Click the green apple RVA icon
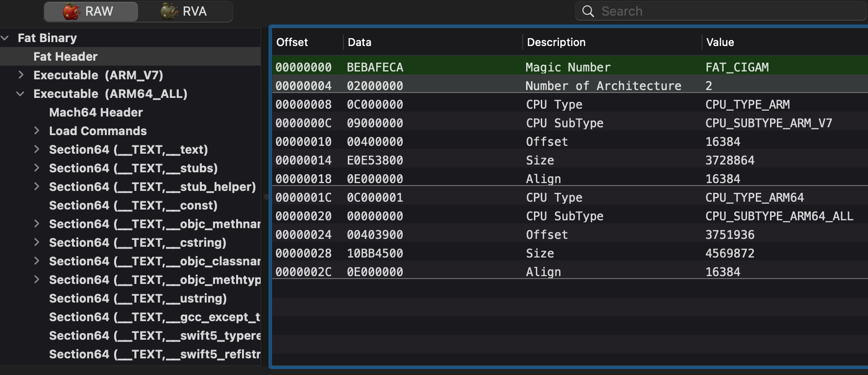 (169, 11)
